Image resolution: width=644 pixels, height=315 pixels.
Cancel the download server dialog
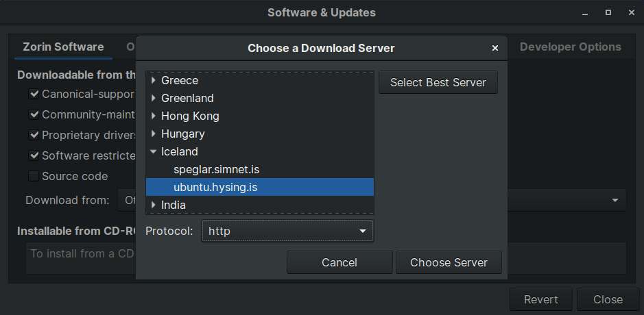(339, 262)
